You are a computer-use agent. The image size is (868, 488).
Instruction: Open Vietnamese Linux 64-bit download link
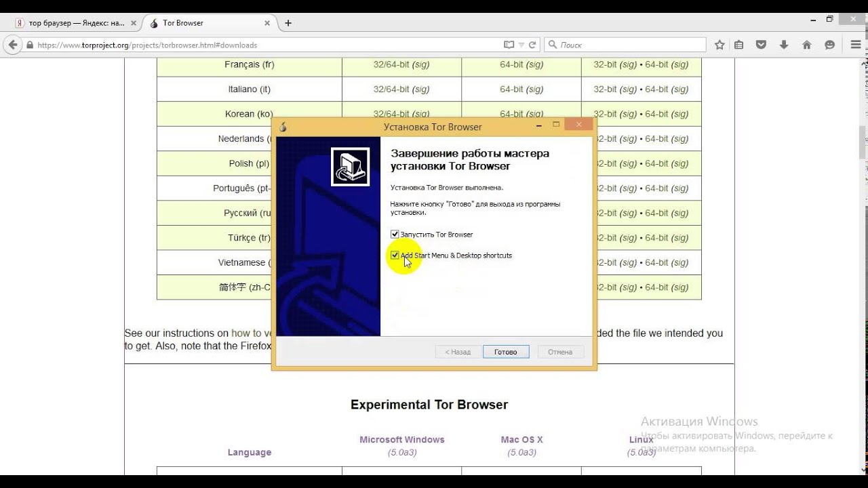656,262
